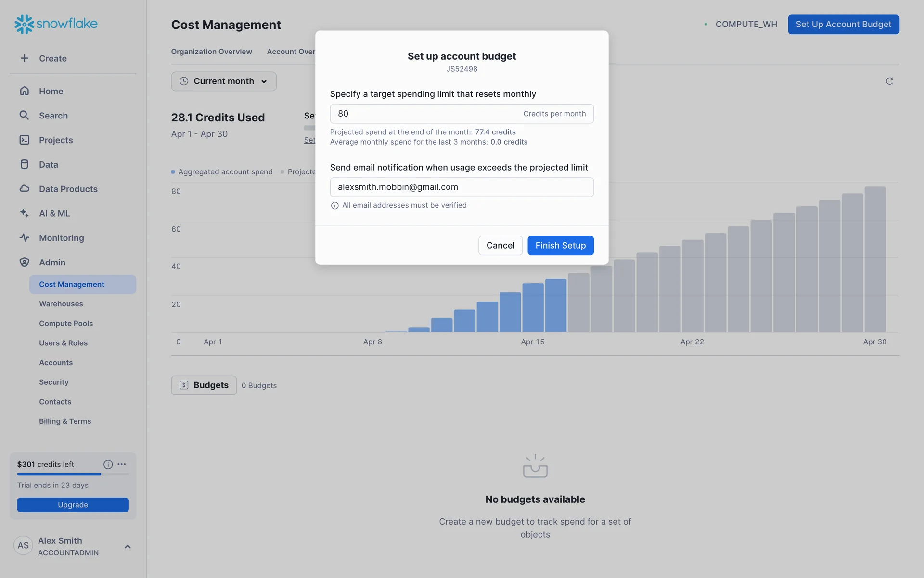
Task: Click the info icon beside credits left
Action: pos(108,464)
